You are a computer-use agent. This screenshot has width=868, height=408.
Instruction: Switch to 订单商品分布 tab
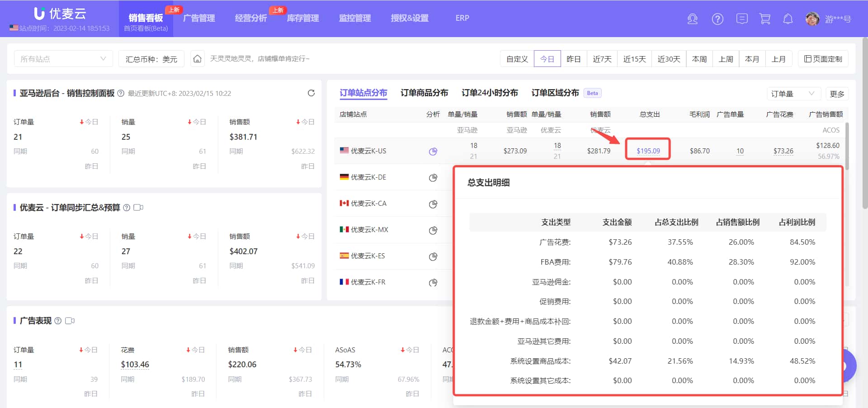coord(424,93)
